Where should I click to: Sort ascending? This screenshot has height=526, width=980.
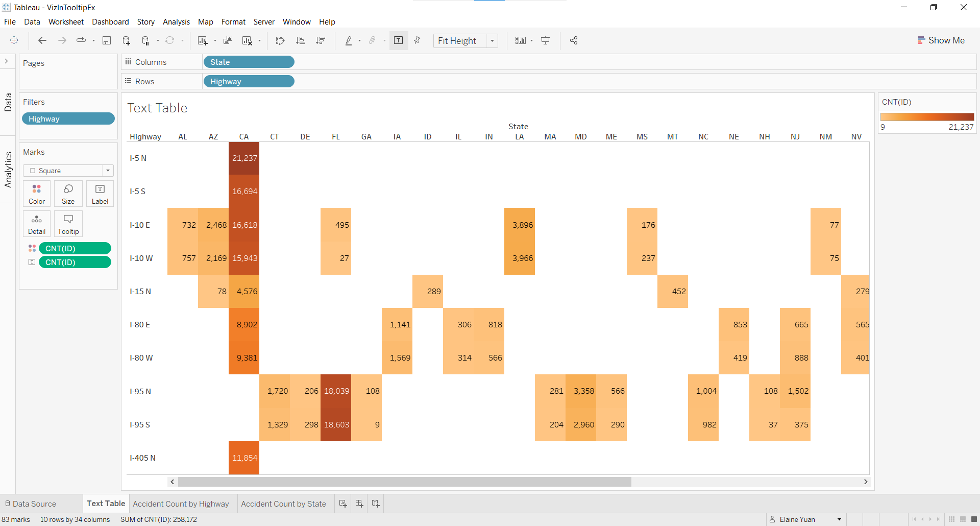301,40
